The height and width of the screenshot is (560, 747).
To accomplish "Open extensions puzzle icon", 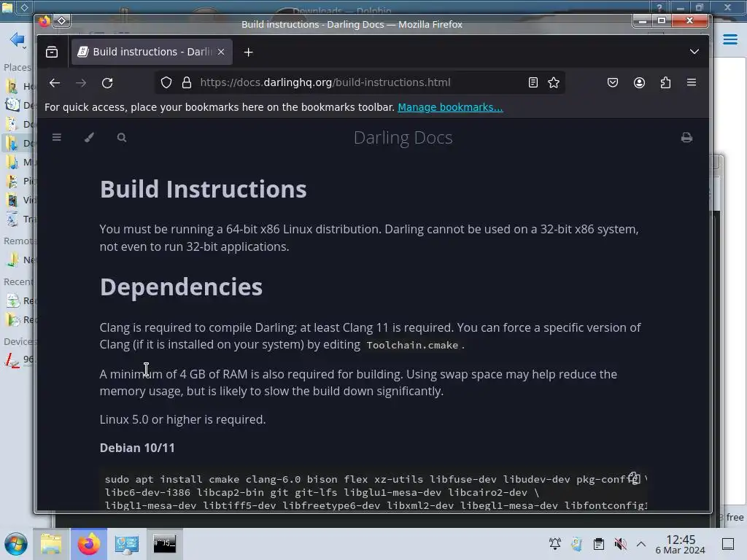I will pos(665,83).
